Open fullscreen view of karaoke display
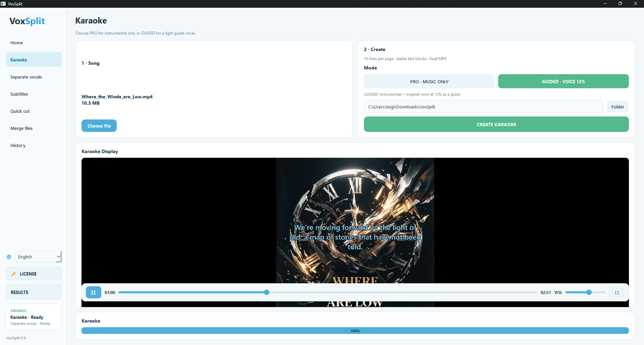The image size is (644, 345). point(616,293)
